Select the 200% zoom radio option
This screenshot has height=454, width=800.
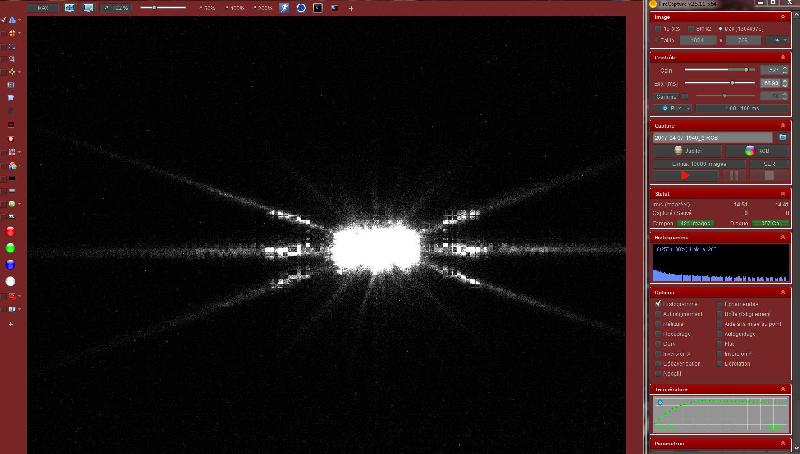263,8
